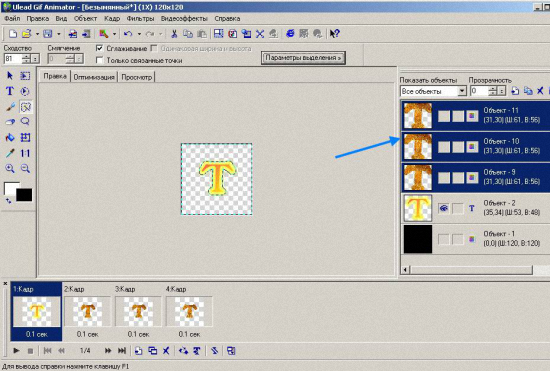Toggle the Сглаживание checkbox
The width and height of the screenshot is (550, 371).
[x=99, y=48]
